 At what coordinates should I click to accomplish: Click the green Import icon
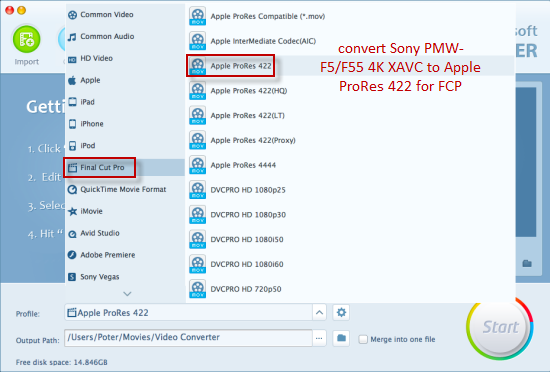(x=27, y=39)
